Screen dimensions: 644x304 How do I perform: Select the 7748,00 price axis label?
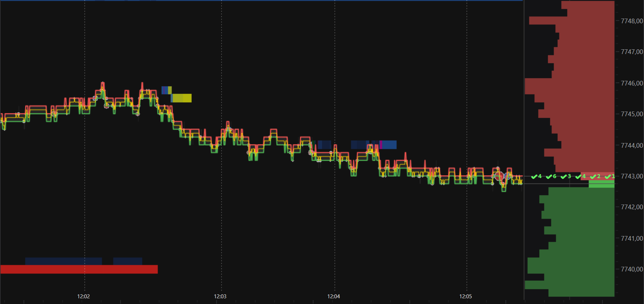[632, 21]
